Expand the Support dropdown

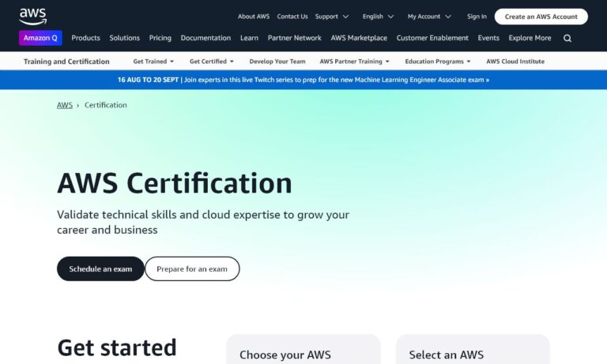(x=331, y=17)
